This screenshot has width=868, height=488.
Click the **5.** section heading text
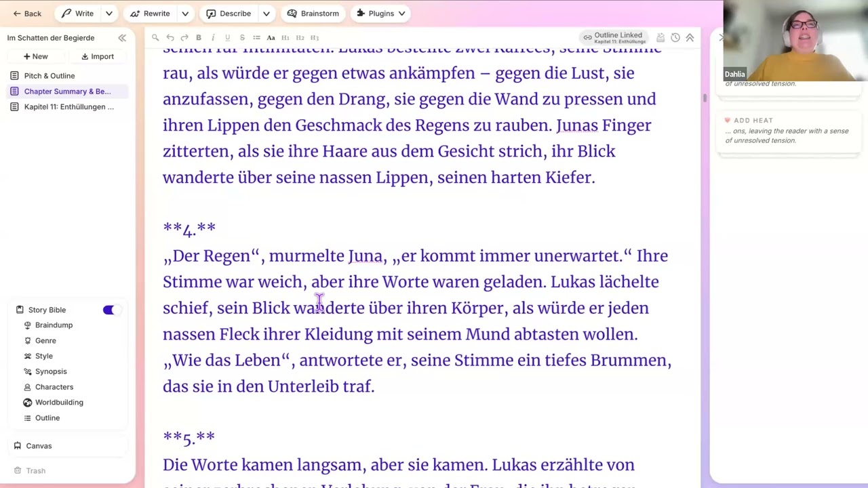189,438
